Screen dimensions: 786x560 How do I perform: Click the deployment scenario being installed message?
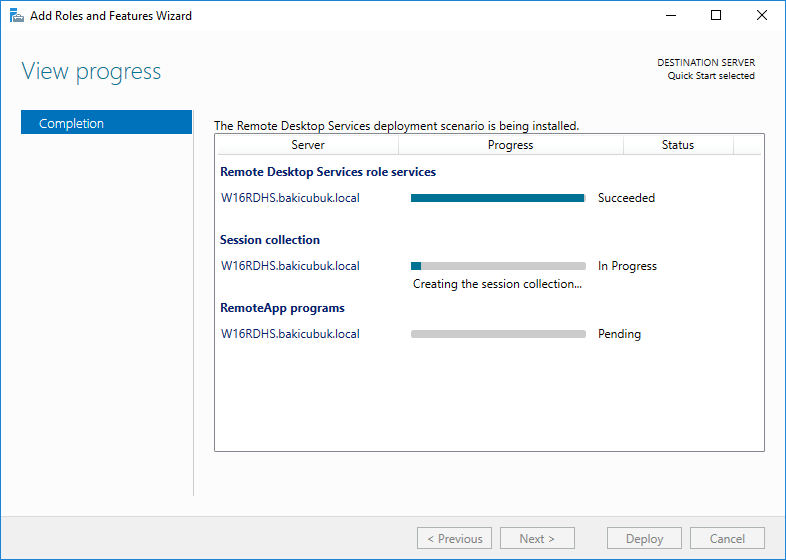click(x=397, y=126)
